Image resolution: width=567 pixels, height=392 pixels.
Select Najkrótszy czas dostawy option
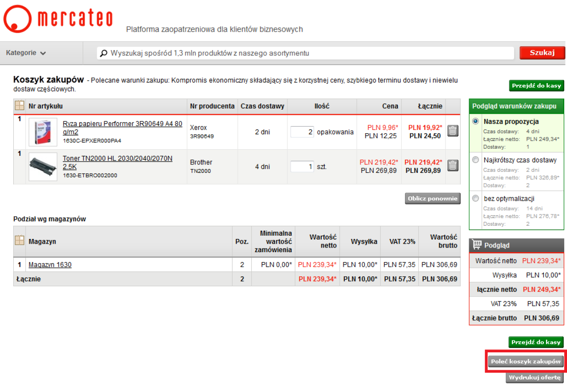pos(475,160)
